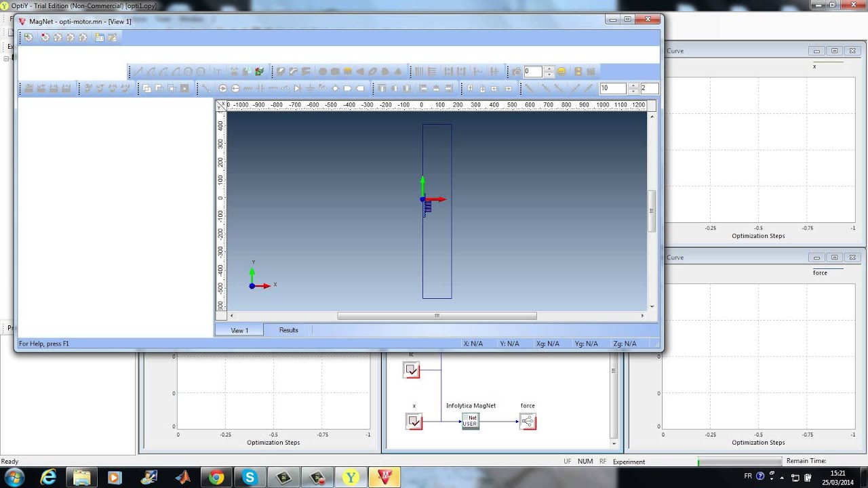This screenshot has width=868, height=488.
Task: Click the vertical scrollbar thumb in MagNet view
Action: pos(652,211)
